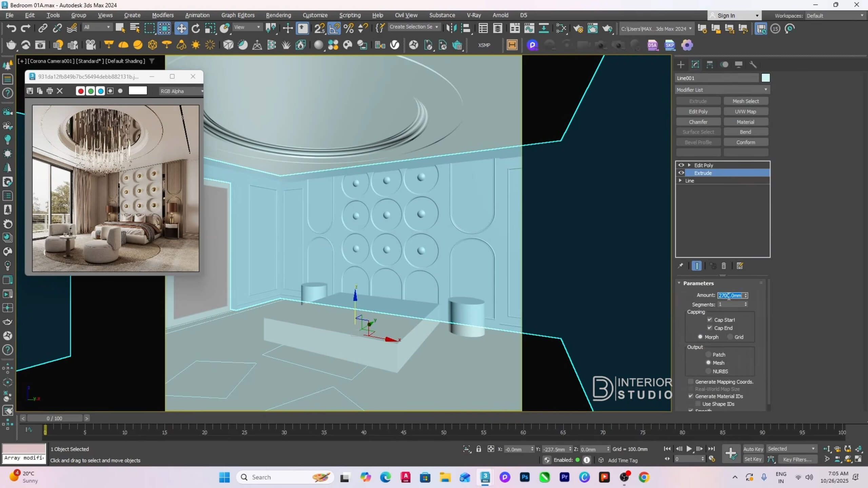Uncheck the Cap End checkbox
The height and width of the screenshot is (488, 868).
pyautogui.click(x=710, y=328)
